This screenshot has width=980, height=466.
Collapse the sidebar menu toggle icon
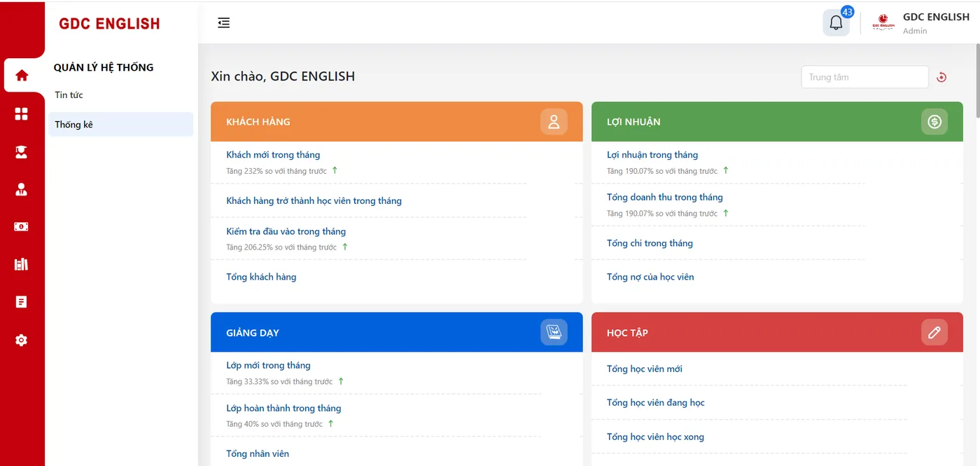[224, 23]
